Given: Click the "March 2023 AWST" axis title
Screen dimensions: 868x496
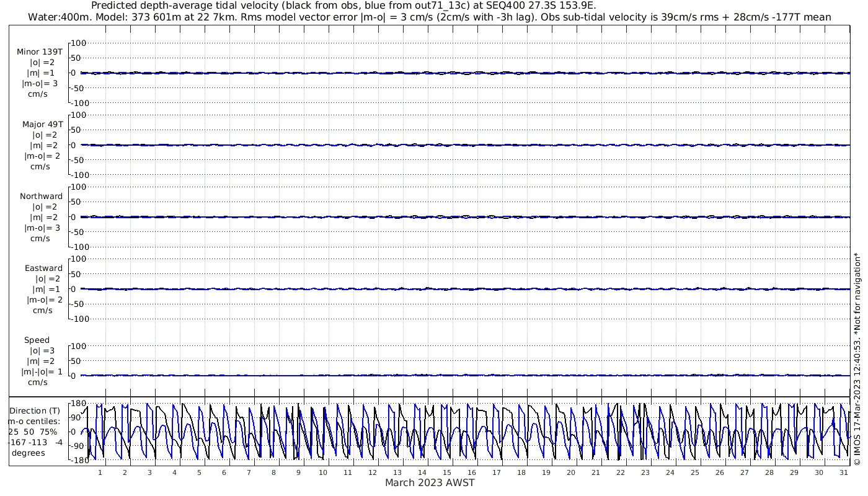Looking at the screenshot, I should click(x=430, y=483).
